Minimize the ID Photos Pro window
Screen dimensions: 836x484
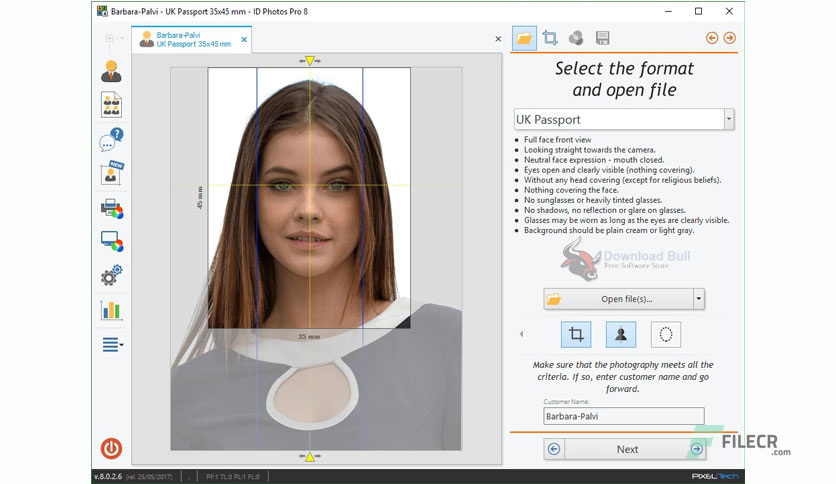pyautogui.click(x=668, y=11)
